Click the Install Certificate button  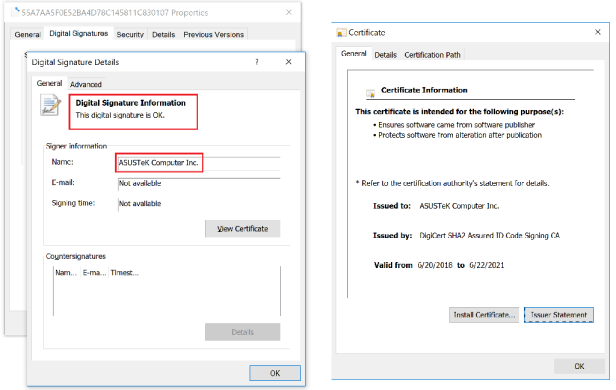click(x=484, y=315)
